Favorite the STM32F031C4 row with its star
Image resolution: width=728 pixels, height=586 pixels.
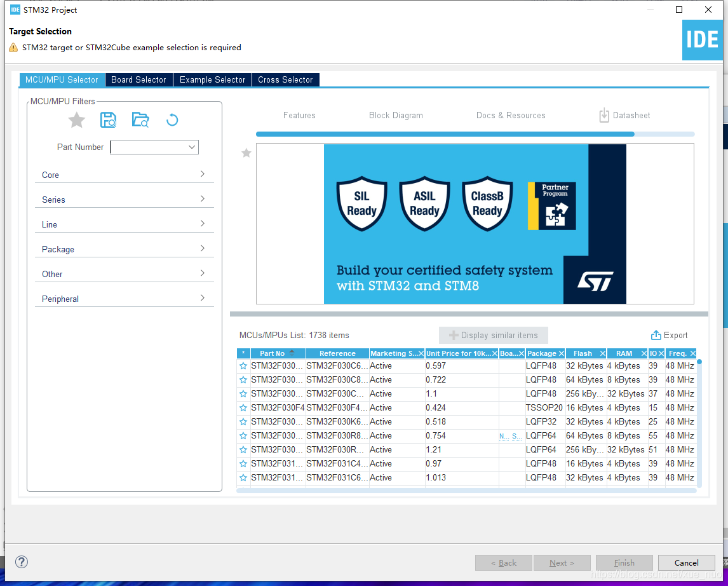pyautogui.click(x=243, y=463)
